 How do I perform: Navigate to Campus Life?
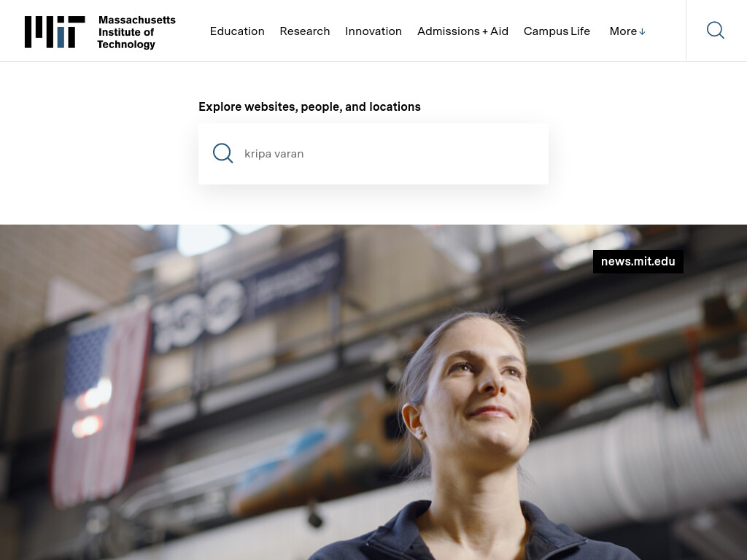pos(557,31)
